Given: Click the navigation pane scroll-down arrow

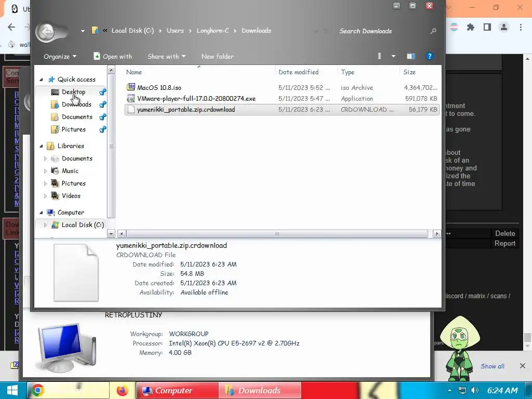Looking at the screenshot, I should [111, 233].
